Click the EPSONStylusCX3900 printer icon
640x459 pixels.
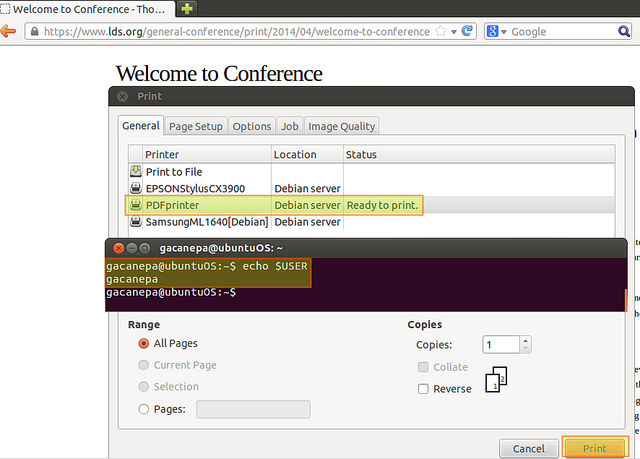click(135, 188)
